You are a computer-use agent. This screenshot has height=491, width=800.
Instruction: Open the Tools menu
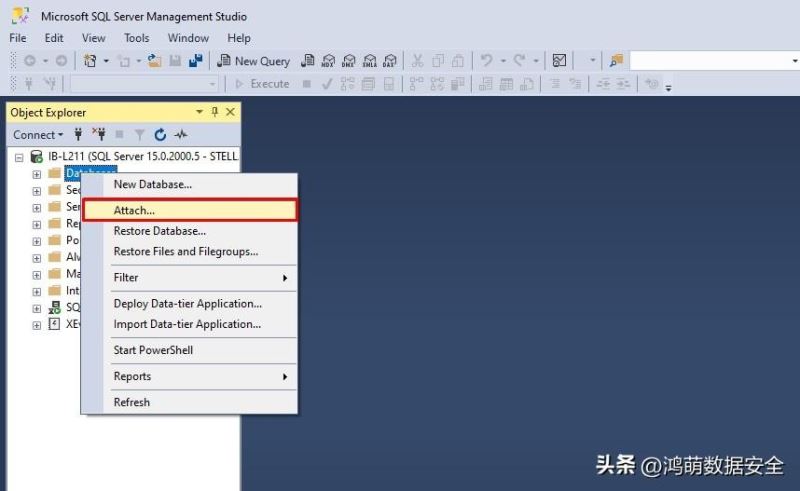tap(137, 38)
